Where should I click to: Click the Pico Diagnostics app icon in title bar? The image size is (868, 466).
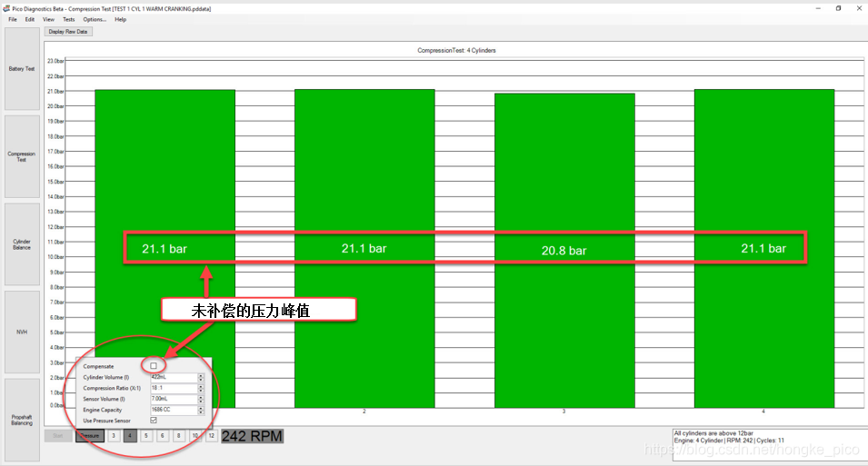pos(6,8)
